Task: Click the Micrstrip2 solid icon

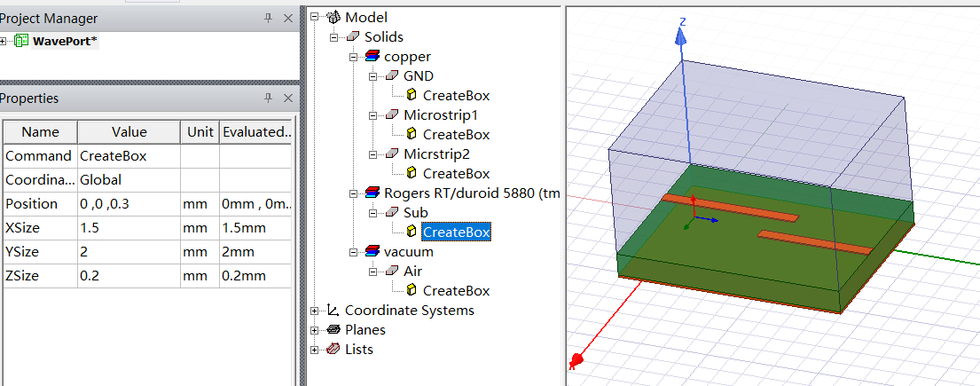Action: pos(392,154)
